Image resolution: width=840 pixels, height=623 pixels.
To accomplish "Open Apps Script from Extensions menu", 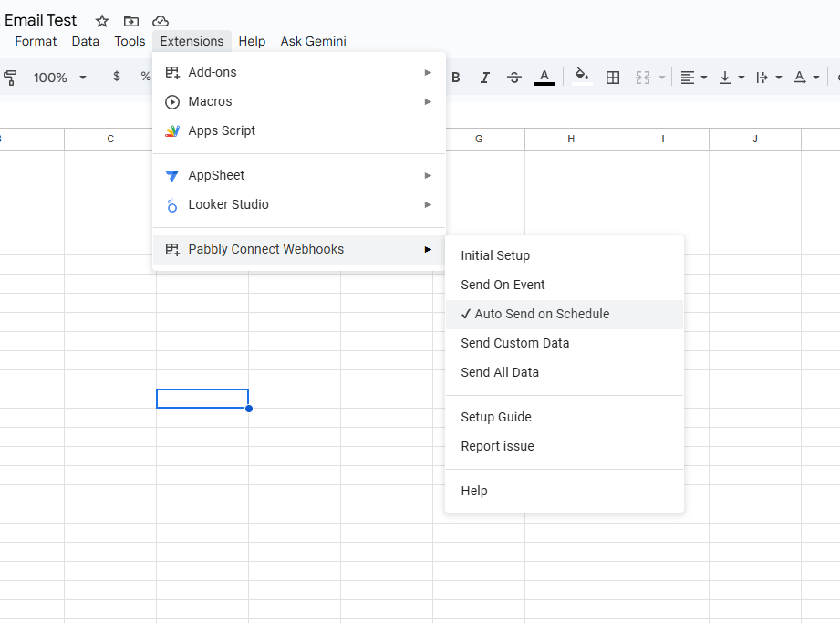I will 222,130.
